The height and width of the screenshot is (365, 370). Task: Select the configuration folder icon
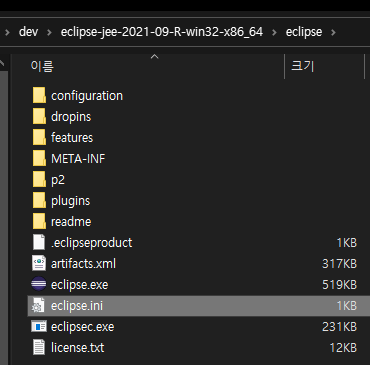(39, 96)
